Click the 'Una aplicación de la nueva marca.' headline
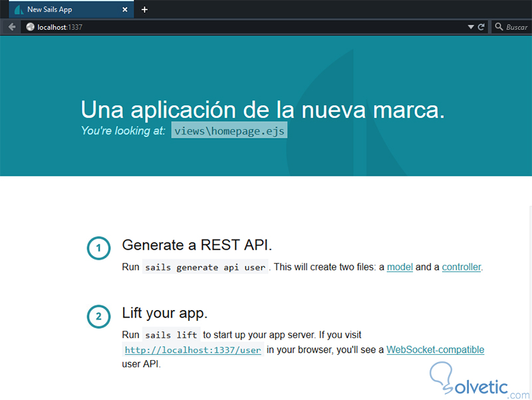This screenshot has height=400, width=532. [x=263, y=110]
